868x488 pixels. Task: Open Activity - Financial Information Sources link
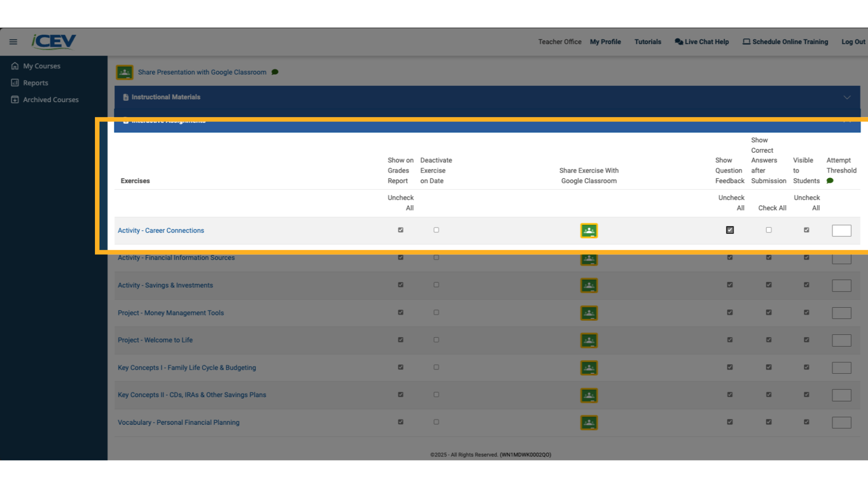(x=176, y=258)
